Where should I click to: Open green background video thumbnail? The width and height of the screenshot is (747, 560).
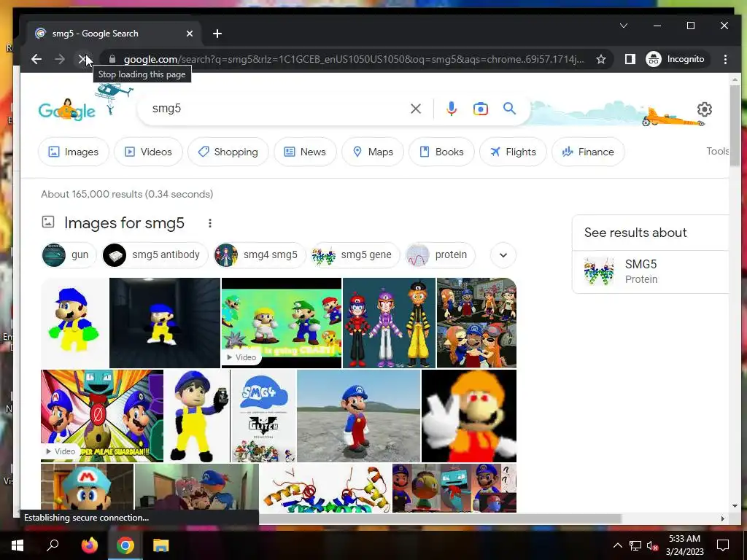282,323
